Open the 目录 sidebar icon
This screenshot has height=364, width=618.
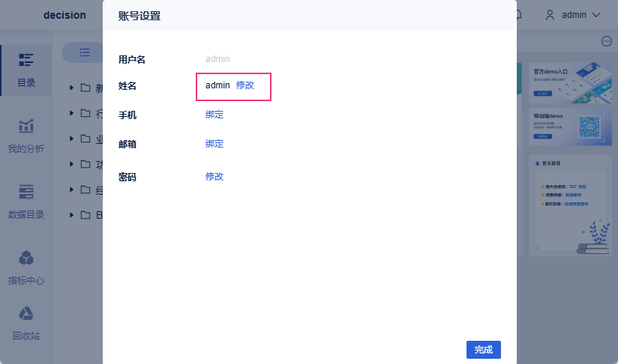point(26,61)
